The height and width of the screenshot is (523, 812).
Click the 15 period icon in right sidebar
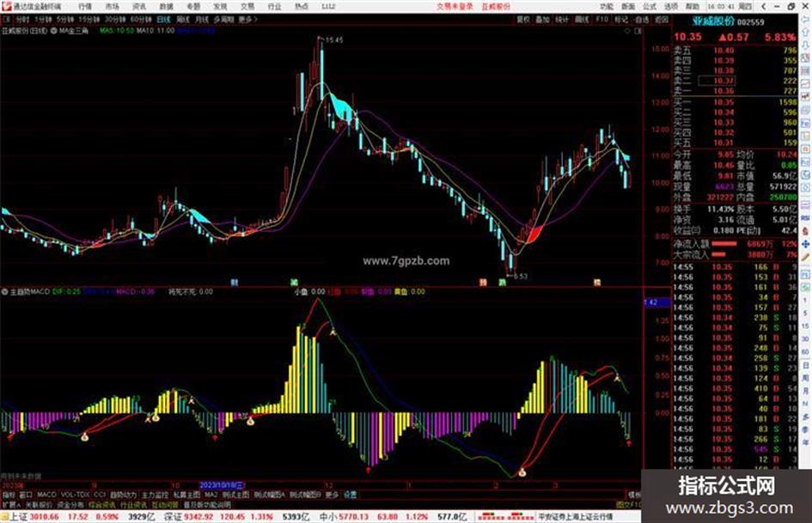pyautogui.click(x=806, y=325)
